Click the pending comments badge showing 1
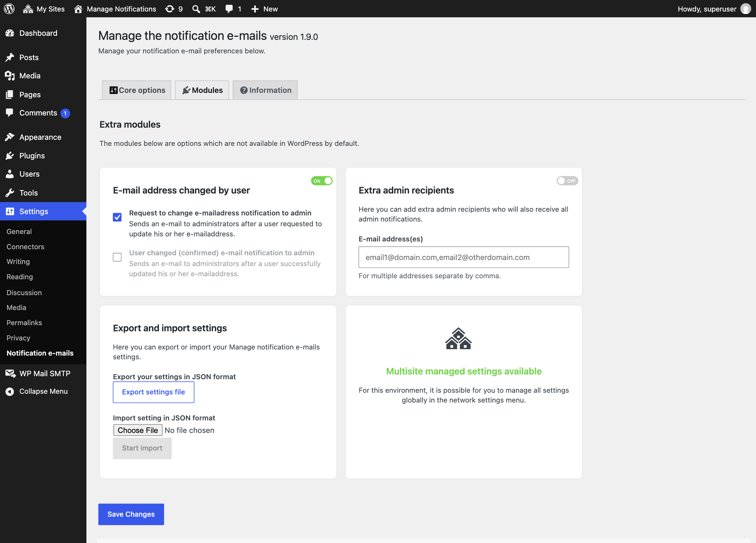 click(x=65, y=113)
